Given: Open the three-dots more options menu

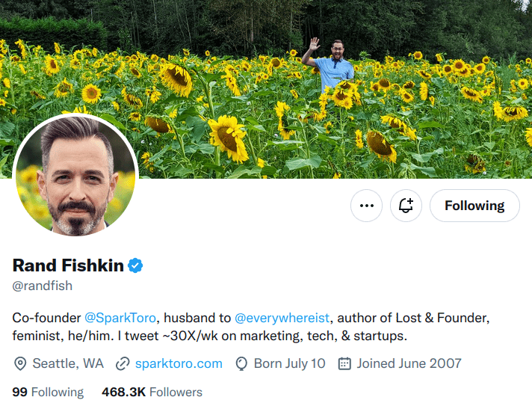Looking at the screenshot, I should pos(366,206).
